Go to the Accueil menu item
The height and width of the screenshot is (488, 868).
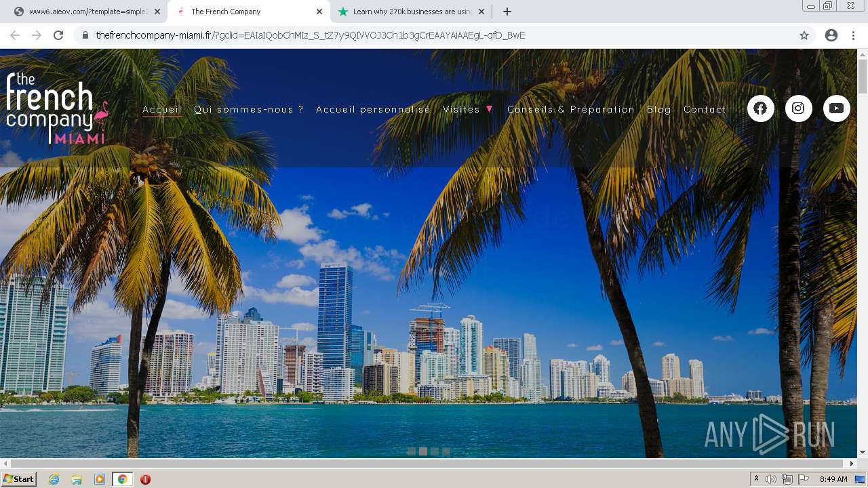[x=162, y=109]
